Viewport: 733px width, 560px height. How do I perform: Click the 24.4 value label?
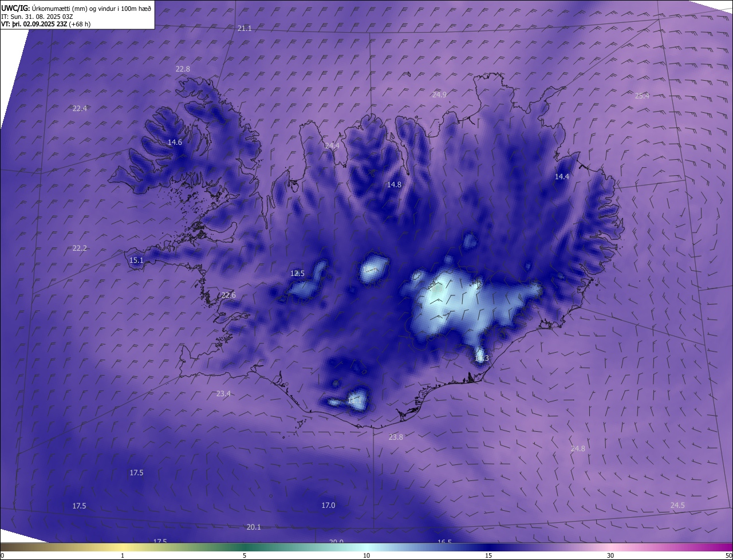click(x=332, y=145)
